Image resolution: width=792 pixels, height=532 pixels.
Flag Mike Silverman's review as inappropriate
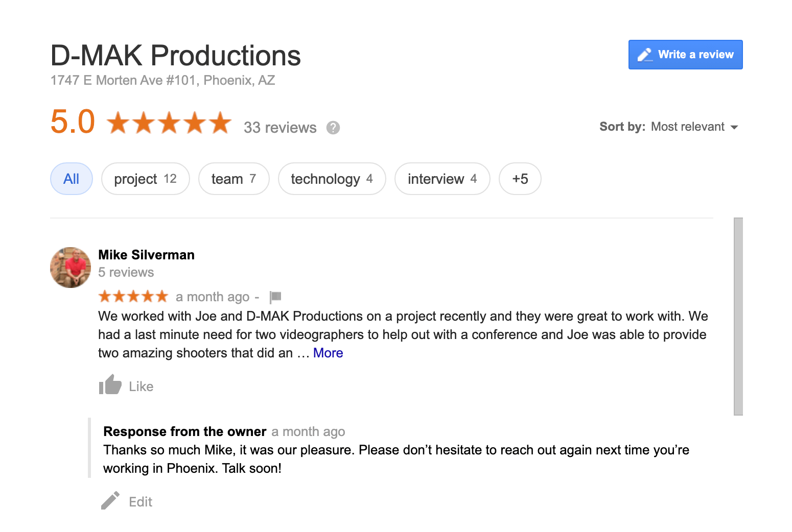click(275, 297)
